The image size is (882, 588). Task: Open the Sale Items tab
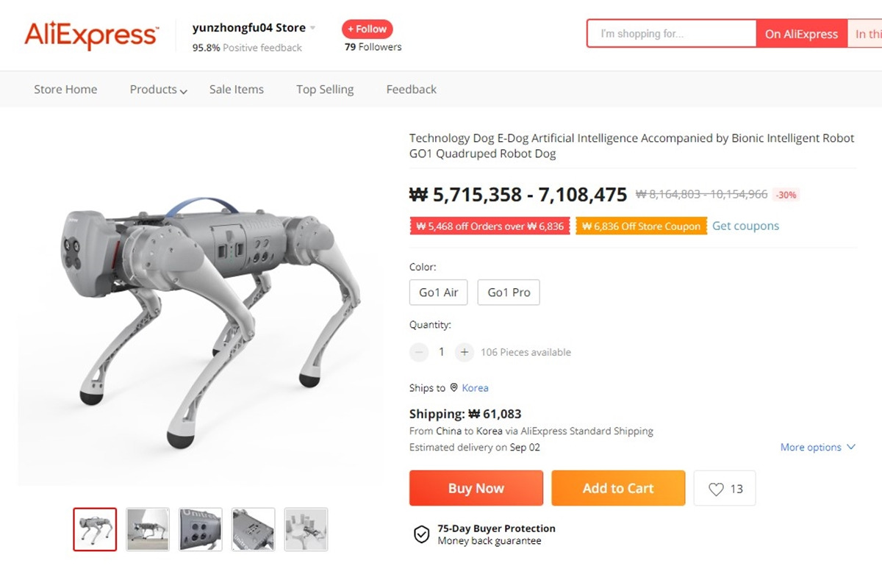click(237, 90)
